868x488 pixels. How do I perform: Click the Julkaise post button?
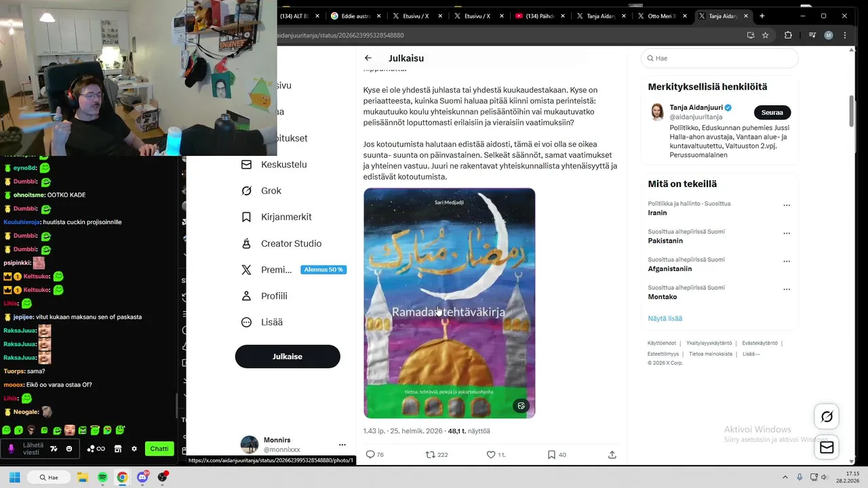[x=288, y=357]
